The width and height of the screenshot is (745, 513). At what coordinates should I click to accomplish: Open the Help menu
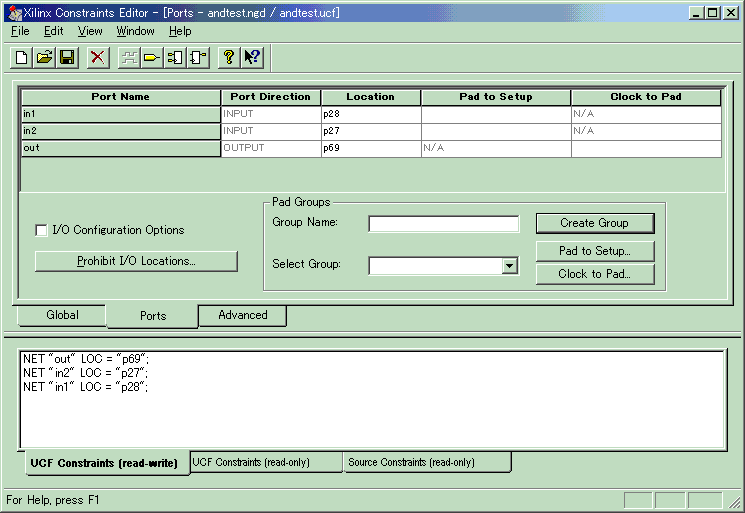point(180,31)
